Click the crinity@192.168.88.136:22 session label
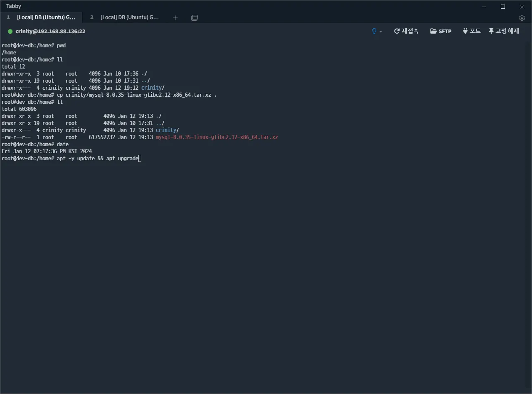This screenshot has height=394, width=532. [50, 32]
